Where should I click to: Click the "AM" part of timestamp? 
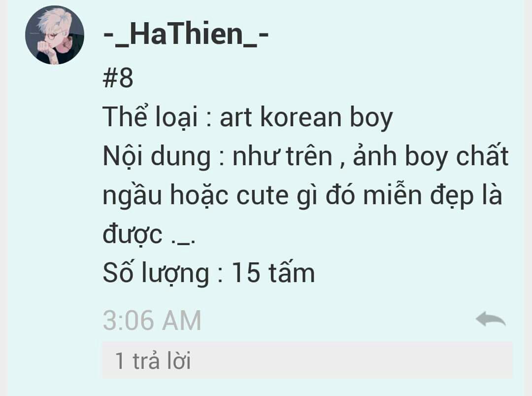tap(181, 320)
